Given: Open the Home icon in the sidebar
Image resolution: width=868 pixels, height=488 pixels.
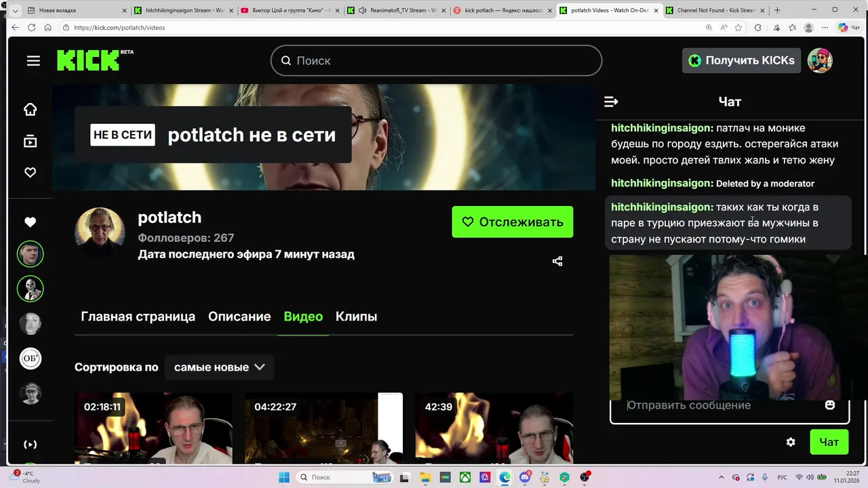Looking at the screenshot, I should point(30,110).
